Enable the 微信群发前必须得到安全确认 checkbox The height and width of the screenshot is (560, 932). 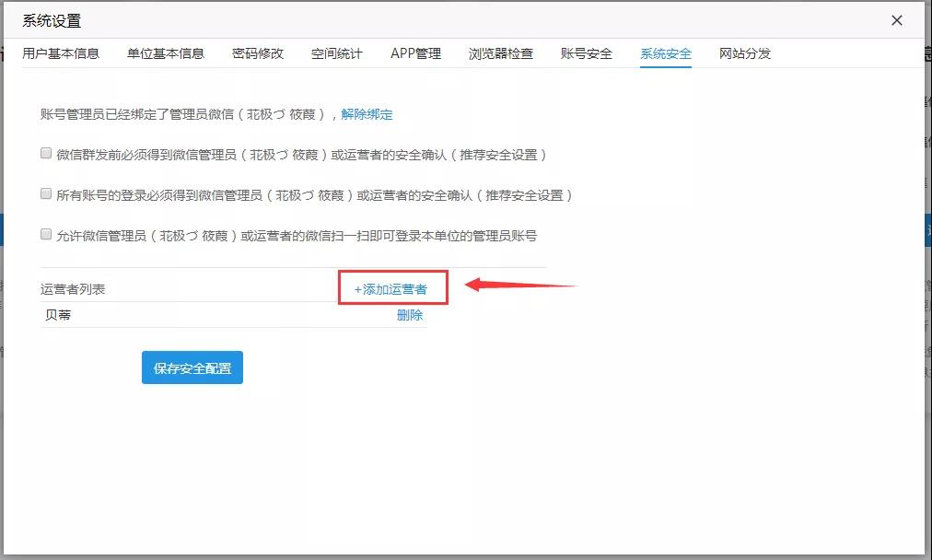click(46, 154)
